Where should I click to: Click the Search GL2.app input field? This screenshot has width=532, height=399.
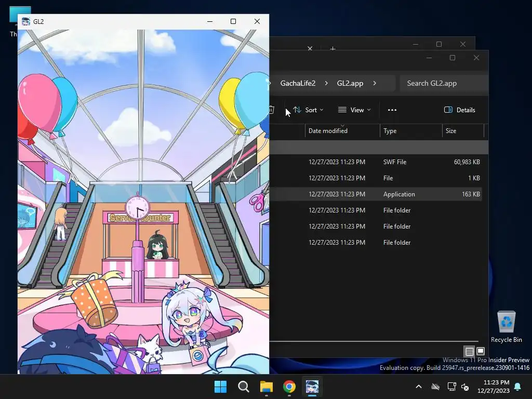tap(444, 83)
